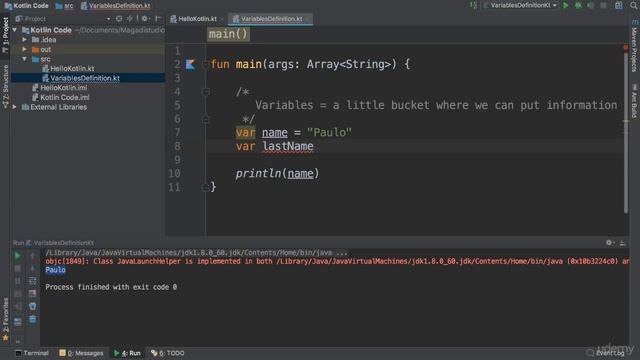Start debugging with the toolbar bug icon

(x=578, y=6)
